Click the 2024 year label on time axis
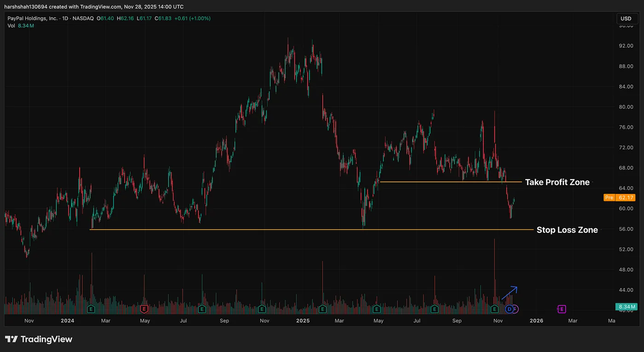 (67, 320)
